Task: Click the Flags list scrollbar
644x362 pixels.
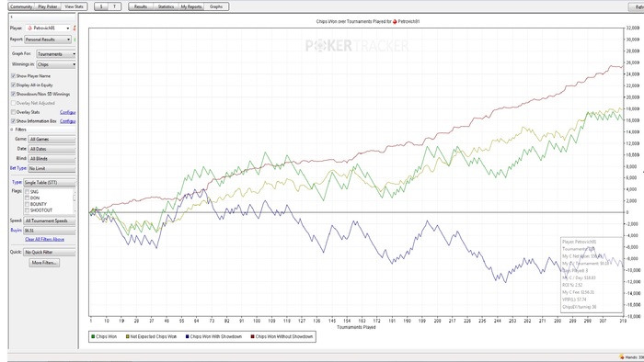Action: coord(75,200)
